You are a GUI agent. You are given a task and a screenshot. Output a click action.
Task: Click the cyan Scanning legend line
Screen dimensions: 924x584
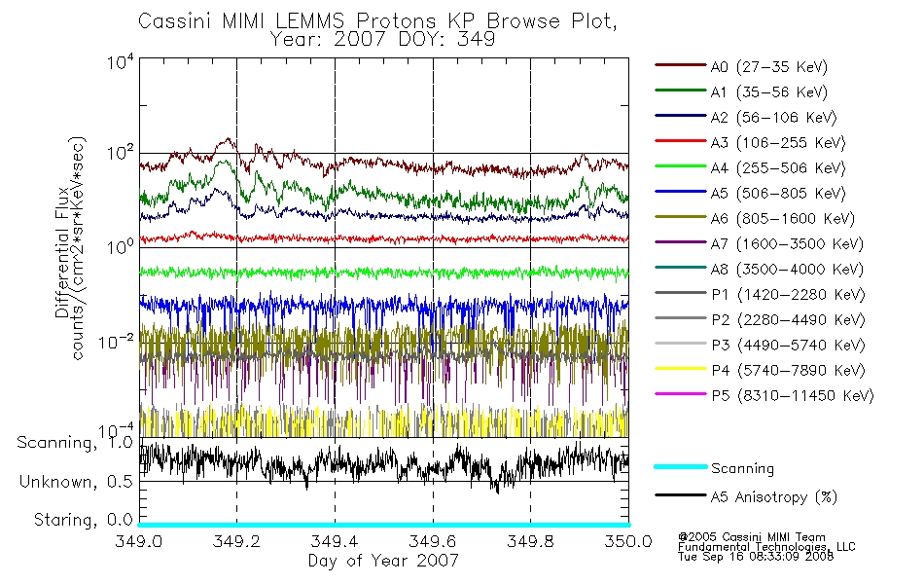[x=681, y=466]
